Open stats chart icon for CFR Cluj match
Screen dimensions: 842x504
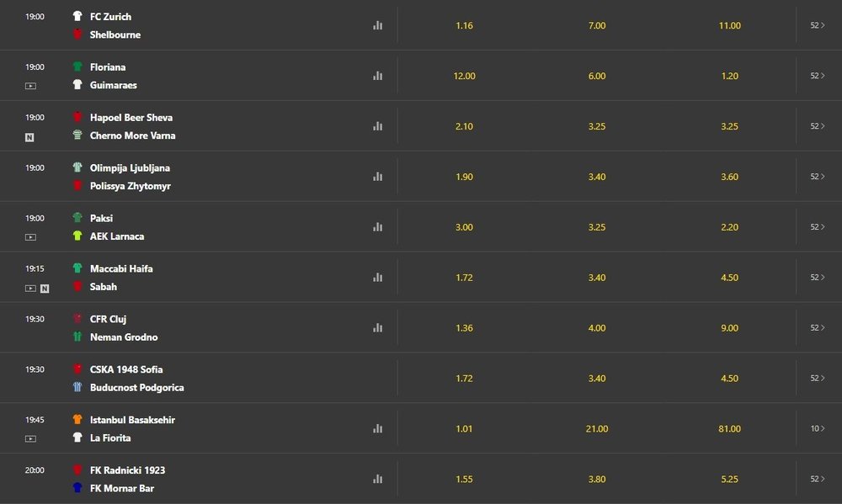pos(377,327)
